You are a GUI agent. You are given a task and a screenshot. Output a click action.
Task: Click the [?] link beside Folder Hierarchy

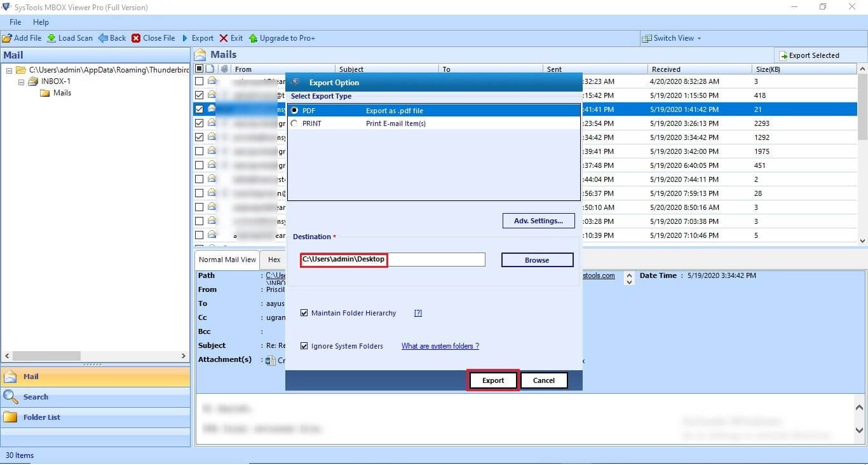pyautogui.click(x=418, y=313)
